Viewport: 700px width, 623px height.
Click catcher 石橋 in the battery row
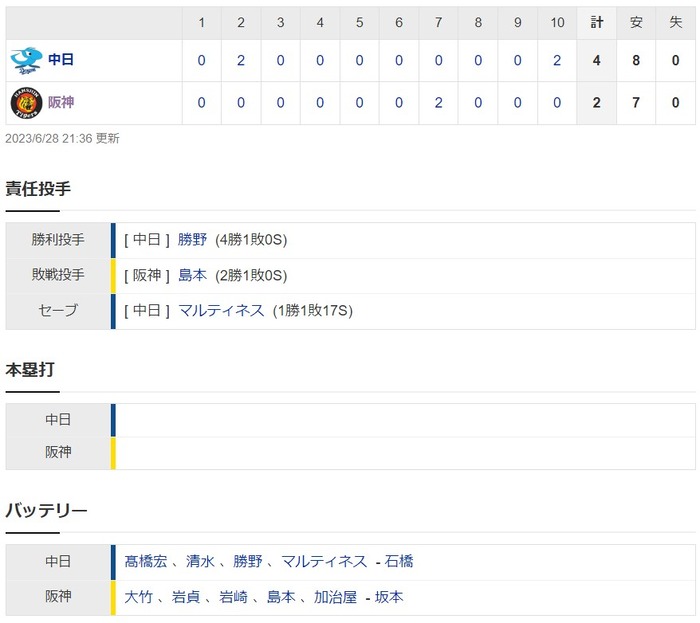pyautogui.click(x=399, y=562)
